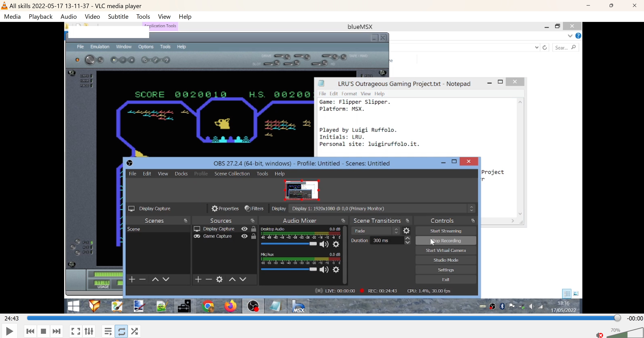Toggle the loop/repeat mode button
The height and width of the screenshot is (338, 644).
121,331
